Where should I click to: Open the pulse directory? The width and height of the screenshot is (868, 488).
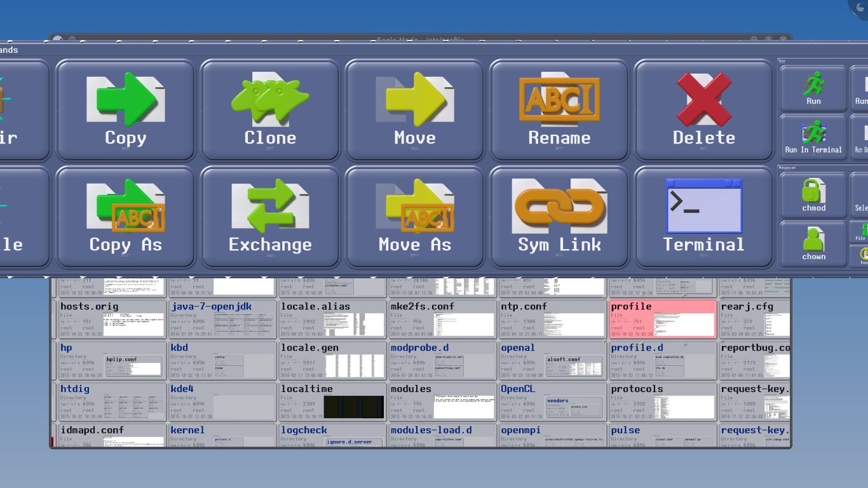pyautogui.click(x=662, y=435)
